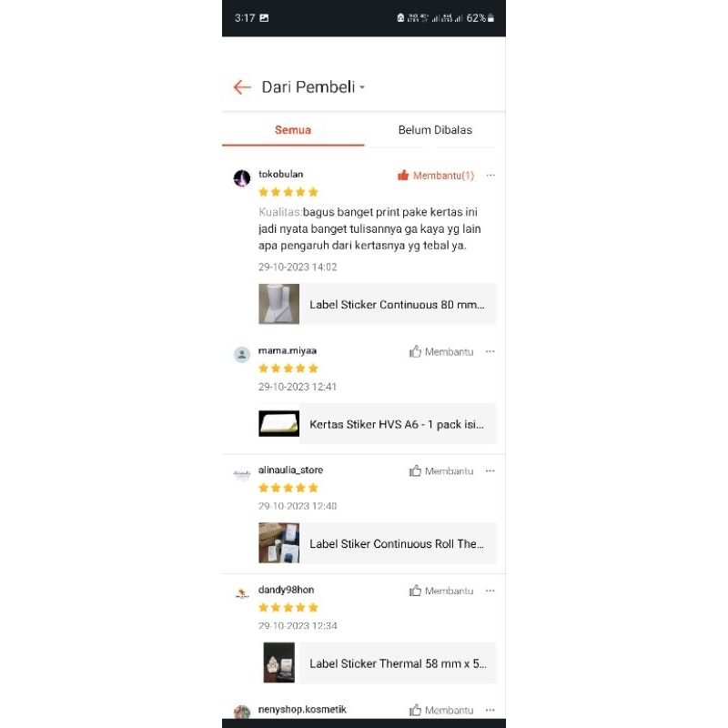The height and width of the screenshot is (728, 728).
Task: Open the Dari Pembeli dropdown
Action: pos(313,86)
